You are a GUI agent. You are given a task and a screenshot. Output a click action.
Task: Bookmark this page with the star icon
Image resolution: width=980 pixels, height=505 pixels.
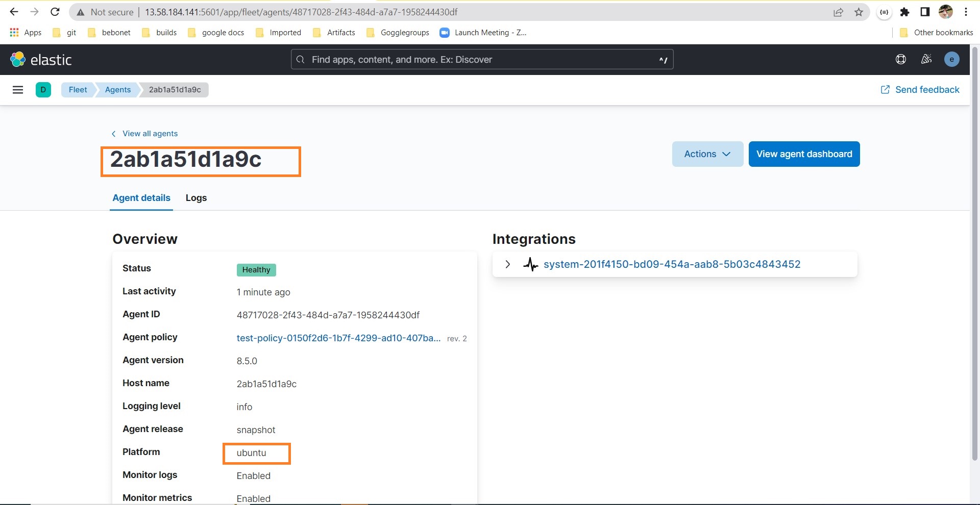(x=859, y=11)
